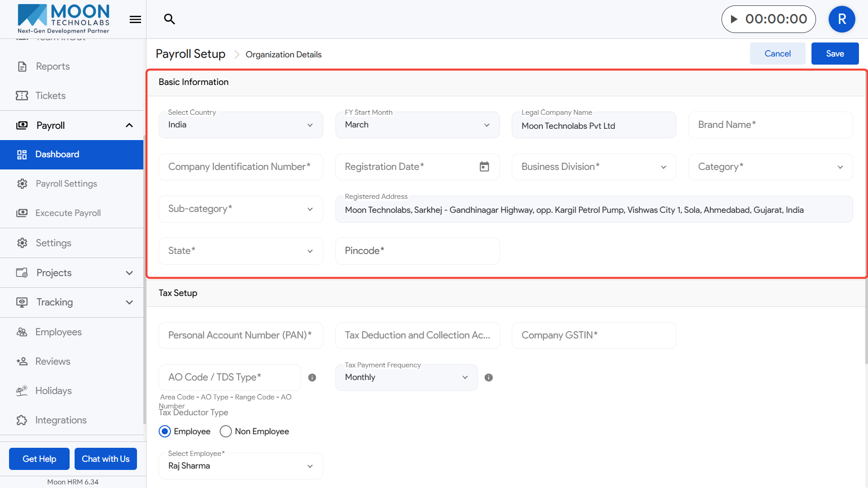The width and height of the screenshot is (868, 488).
Task: Open the Select Country dropdown
Action: click(241, 125)
